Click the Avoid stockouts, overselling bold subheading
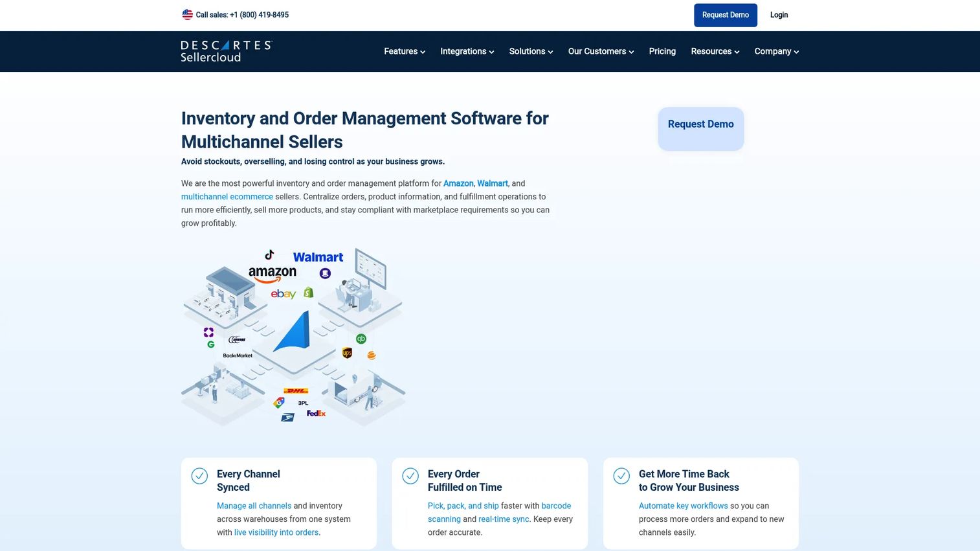Image resolution: width=980 pixels, height=551 pixels. pyautogui.click(x=313, y=161)
